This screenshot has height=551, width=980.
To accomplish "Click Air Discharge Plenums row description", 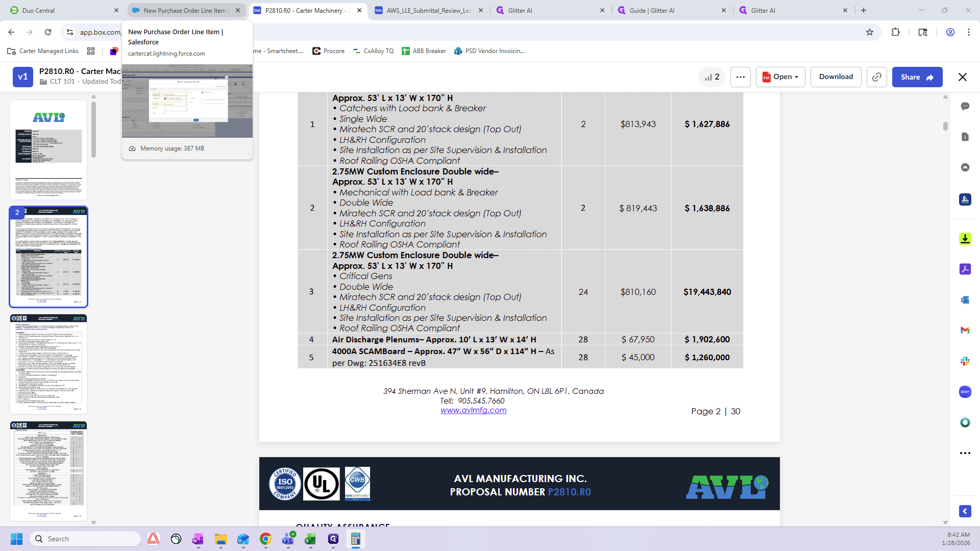I will [434, 339].
